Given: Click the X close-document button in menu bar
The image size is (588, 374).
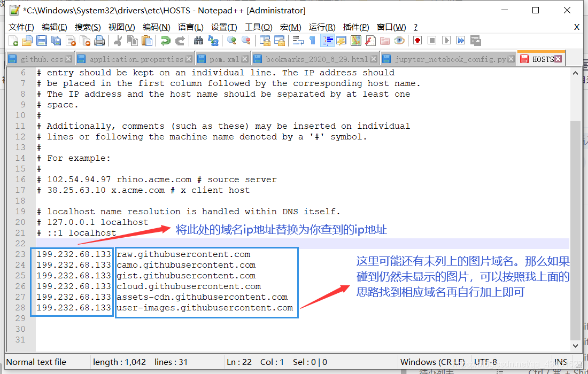Looking at the screenshot, I should [577, 27].
